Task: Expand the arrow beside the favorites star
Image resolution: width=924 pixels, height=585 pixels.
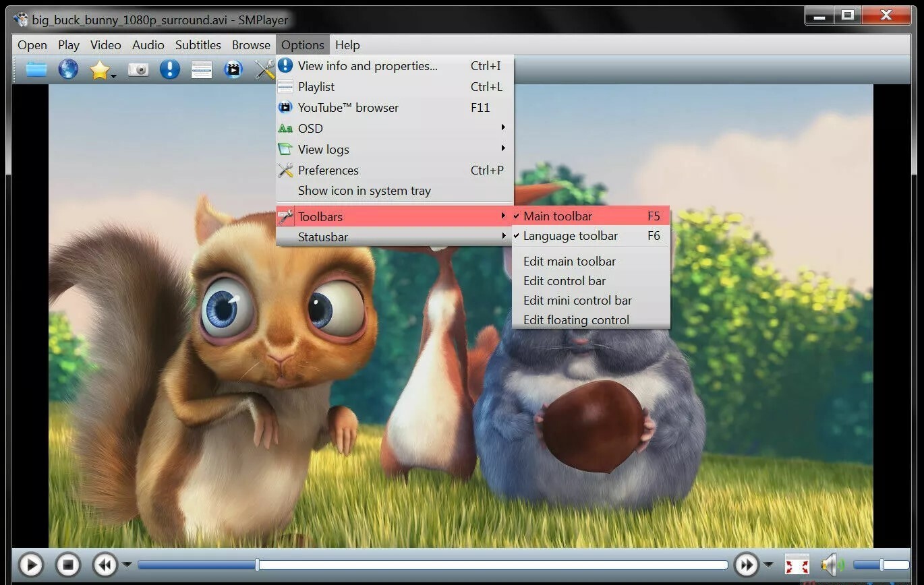Action: pyautogui.click(x=114, y=75)
